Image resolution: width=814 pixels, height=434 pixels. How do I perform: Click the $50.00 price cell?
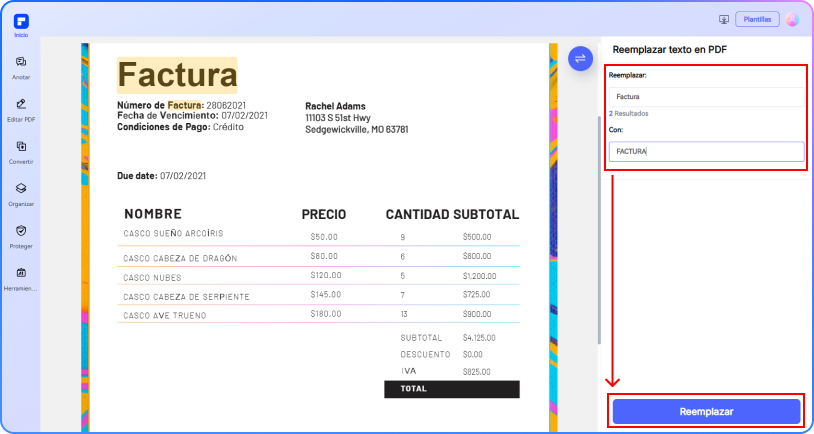324,237
